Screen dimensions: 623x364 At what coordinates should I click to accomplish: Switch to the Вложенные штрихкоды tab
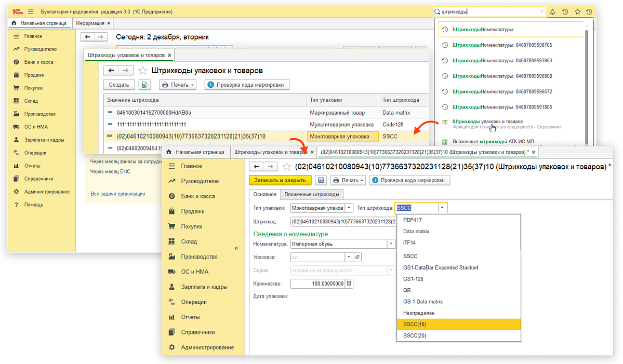point(312,194)
